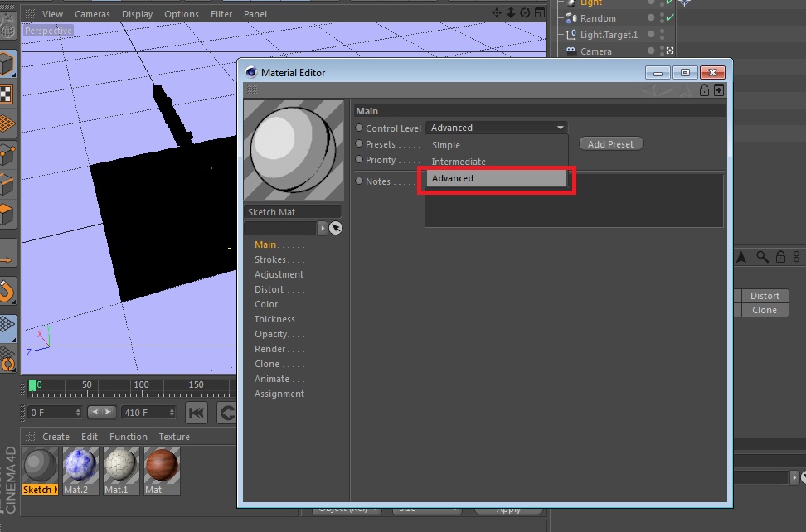Click the Material Editor new panel plus icon
Screen dimensions: 806x532
coord(719,89)
